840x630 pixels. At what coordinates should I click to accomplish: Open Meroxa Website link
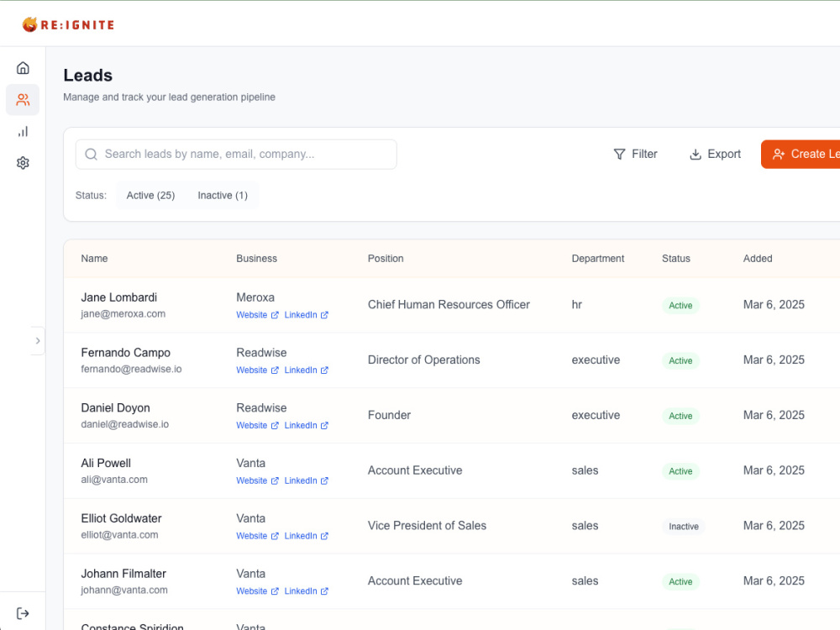click(x=257, y=315)
